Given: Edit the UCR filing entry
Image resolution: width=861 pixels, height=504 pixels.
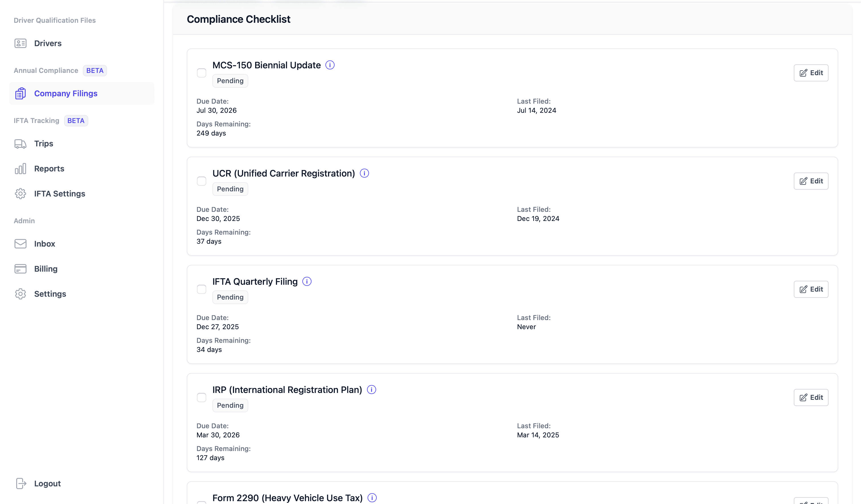Looking at the screenshot, I should 811,181.
